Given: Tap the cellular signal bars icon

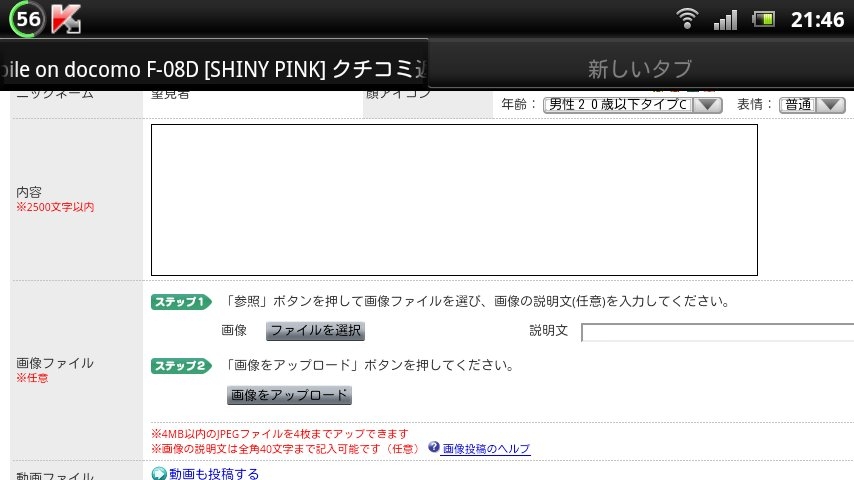Looking at the screenshot, I should [725, 20].
